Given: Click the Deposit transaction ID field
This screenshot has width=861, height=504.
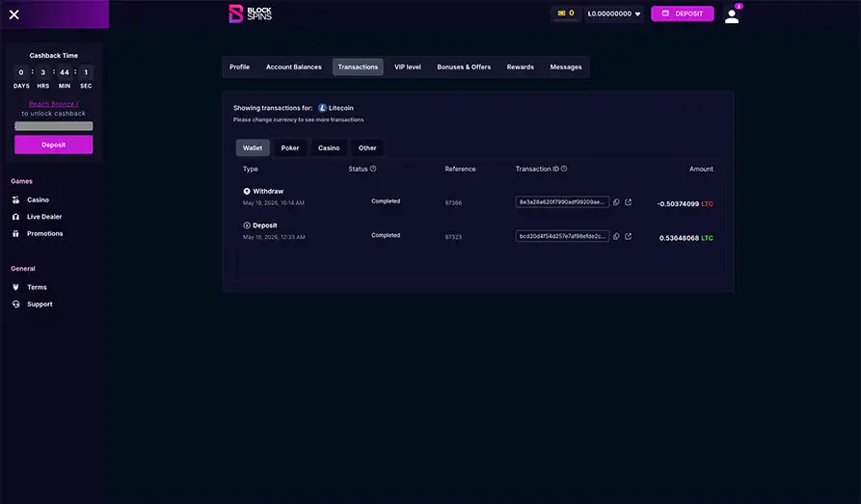Looking at the screenshot, I should (x=562, y=236).
